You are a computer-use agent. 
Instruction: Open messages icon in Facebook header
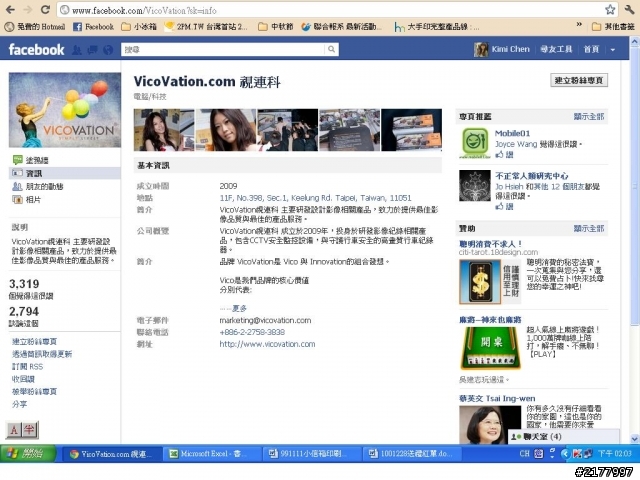tap(93, 50)
